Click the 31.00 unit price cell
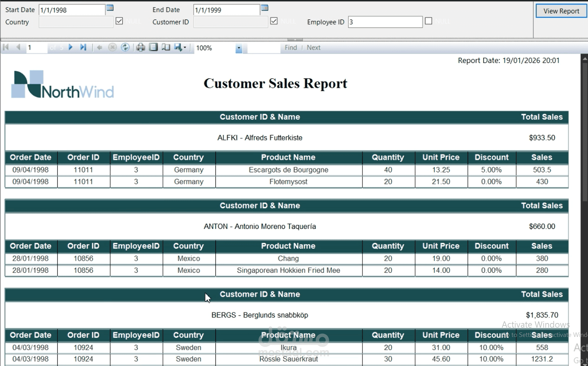This screenshot has width=588, height=366. (x=441, y=348)
